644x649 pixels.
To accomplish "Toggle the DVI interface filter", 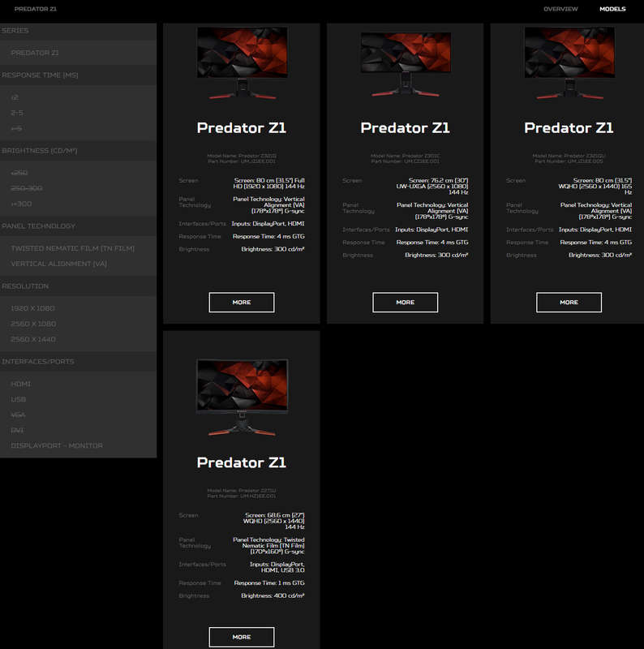I will click(x=17, y=431).
